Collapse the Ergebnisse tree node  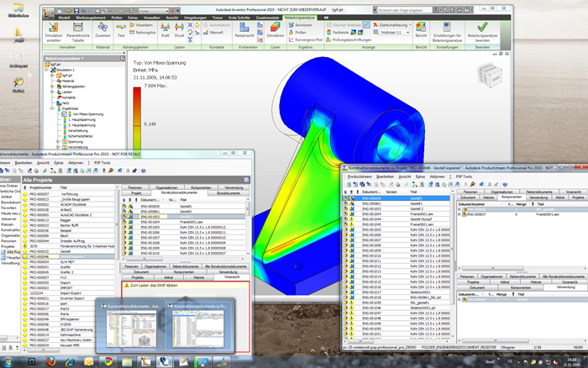click(x=52, y=108)
